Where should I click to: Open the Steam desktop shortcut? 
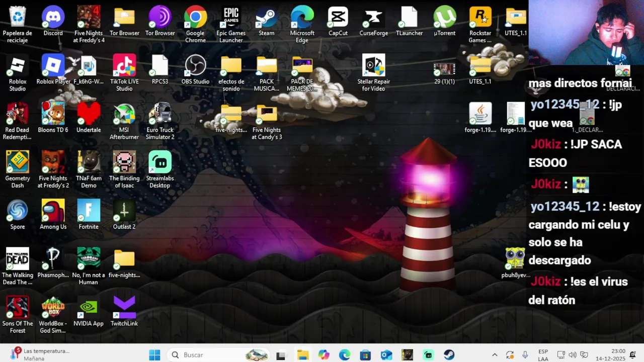[267, 22]
